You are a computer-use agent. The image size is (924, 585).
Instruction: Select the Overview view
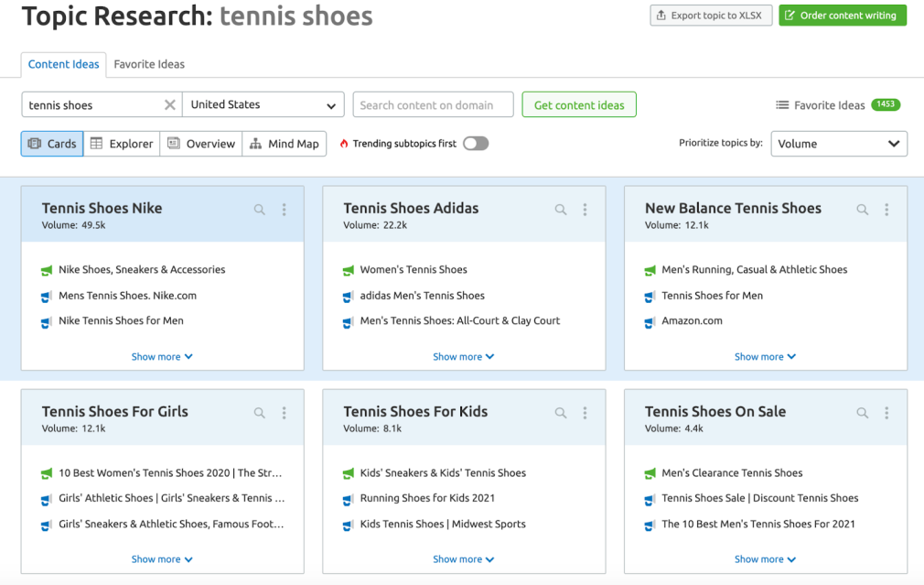point(201,144)
